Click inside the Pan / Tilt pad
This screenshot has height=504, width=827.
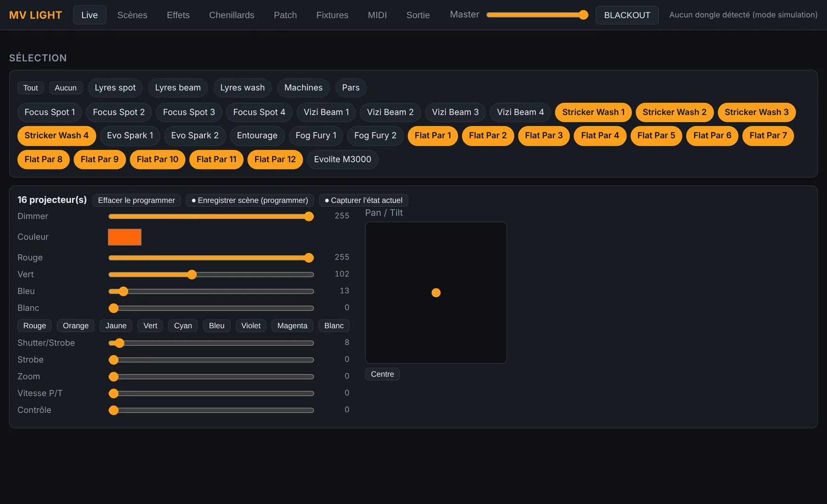point(436,293)
